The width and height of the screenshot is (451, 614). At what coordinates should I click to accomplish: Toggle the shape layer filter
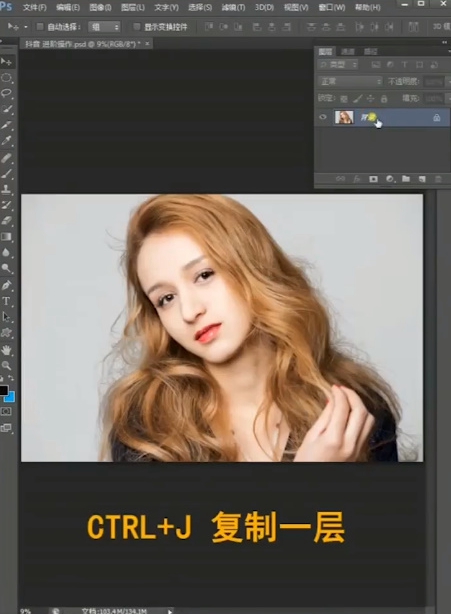tap(419, 65)
